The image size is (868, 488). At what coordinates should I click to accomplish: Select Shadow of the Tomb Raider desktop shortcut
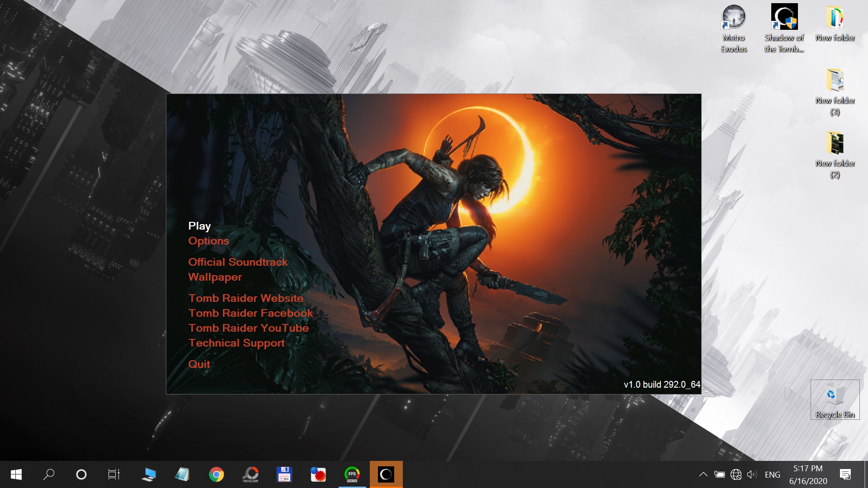coord(784,29)
